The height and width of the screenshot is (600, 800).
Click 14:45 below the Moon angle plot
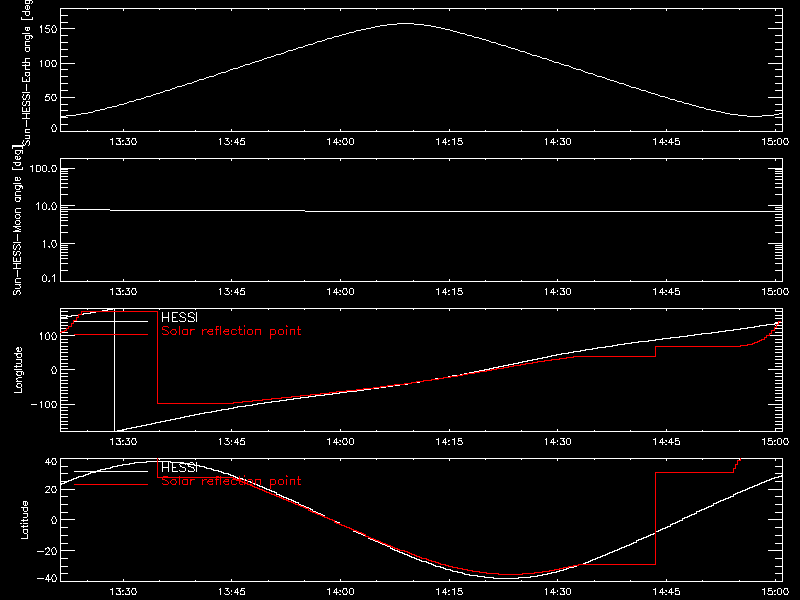(x=666, y=291)
